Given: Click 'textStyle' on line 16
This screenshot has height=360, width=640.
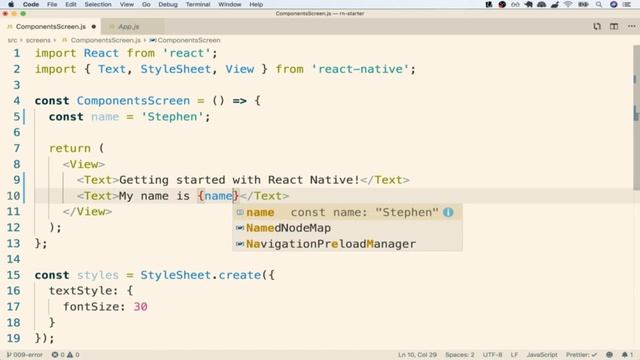Looking at the screenshot, I should tap(81, 291).
